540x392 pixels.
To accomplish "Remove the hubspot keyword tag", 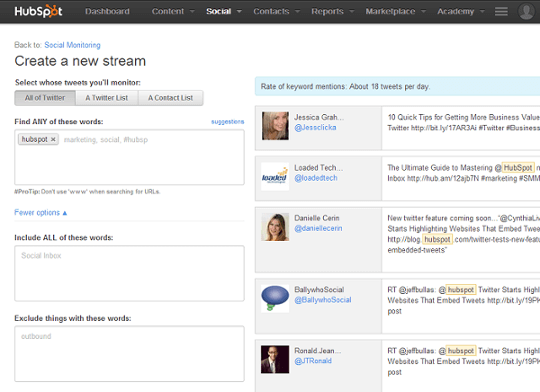I will coord(53,139).
